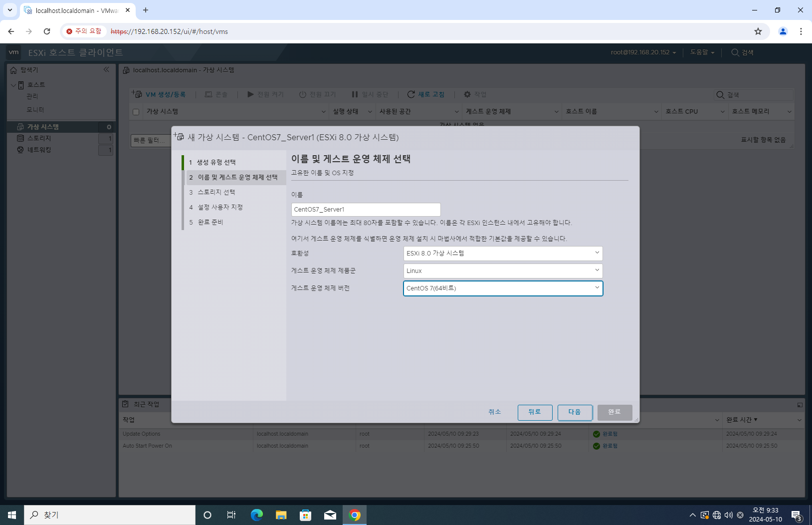The height and width of the screenshot is (525, 812).
Task: Click the vm logo in header
Action: click(x=14, y=52)
